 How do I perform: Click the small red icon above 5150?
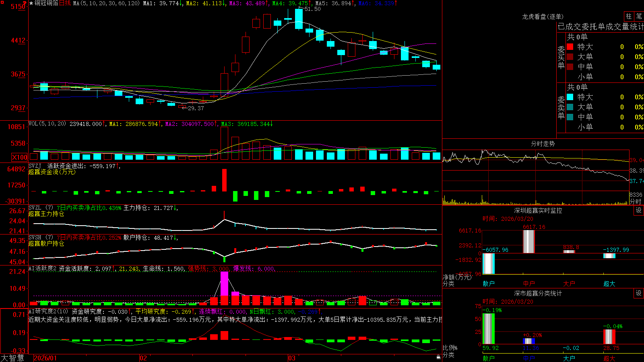pos(25,2)
